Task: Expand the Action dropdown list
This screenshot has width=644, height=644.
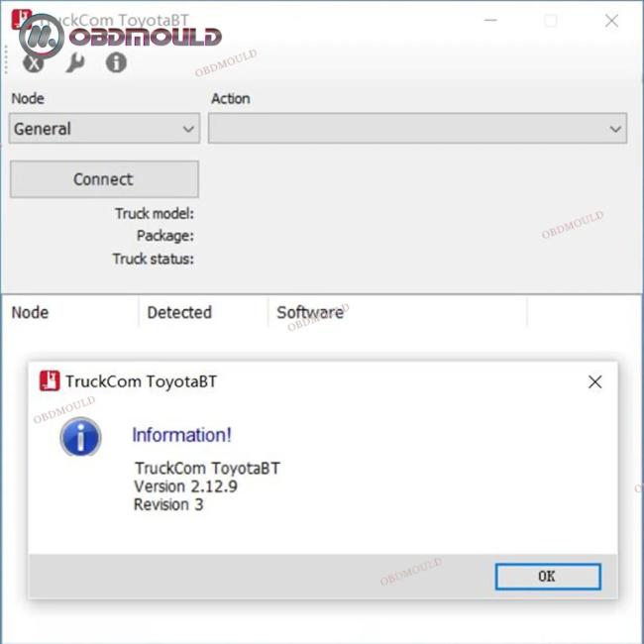Action: tap(417, 129)
